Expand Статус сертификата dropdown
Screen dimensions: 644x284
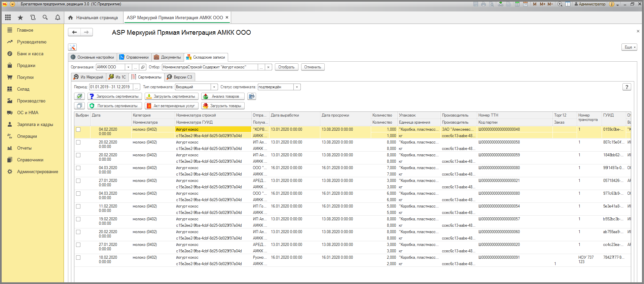click(x=297, y=87)
